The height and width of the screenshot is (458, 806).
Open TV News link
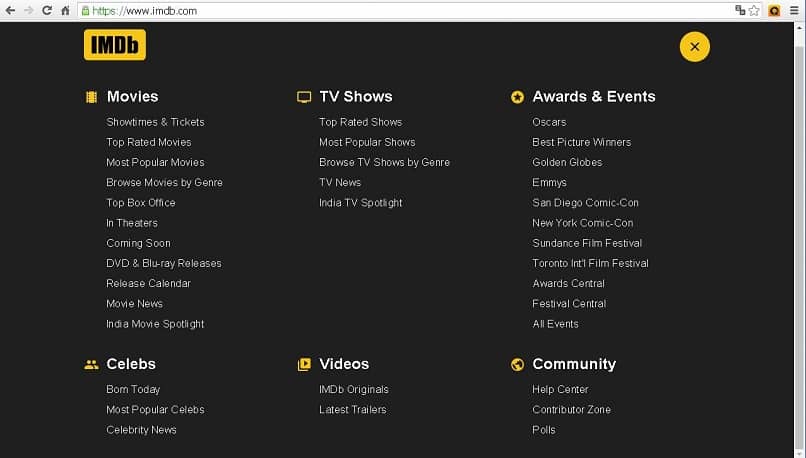[340, 182]
